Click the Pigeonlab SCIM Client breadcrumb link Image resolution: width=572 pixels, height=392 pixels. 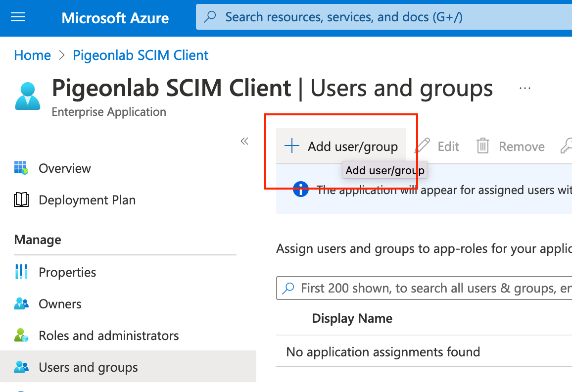(141, 55)
